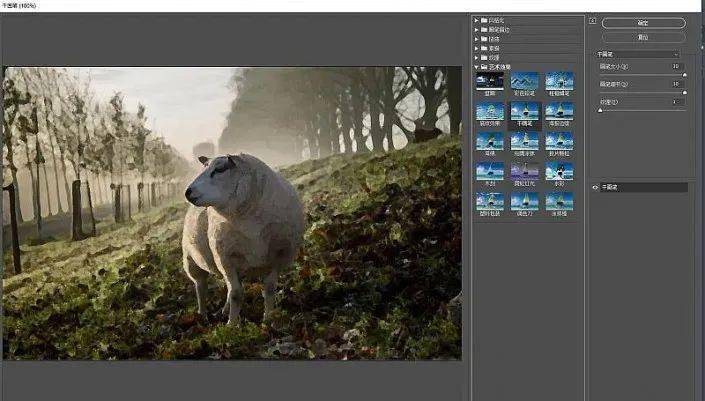The height and width of the screenshot is (401, 705).
Task: Choose the 彩色铅笔 colored pencil filter
Action: coord(524,84)
